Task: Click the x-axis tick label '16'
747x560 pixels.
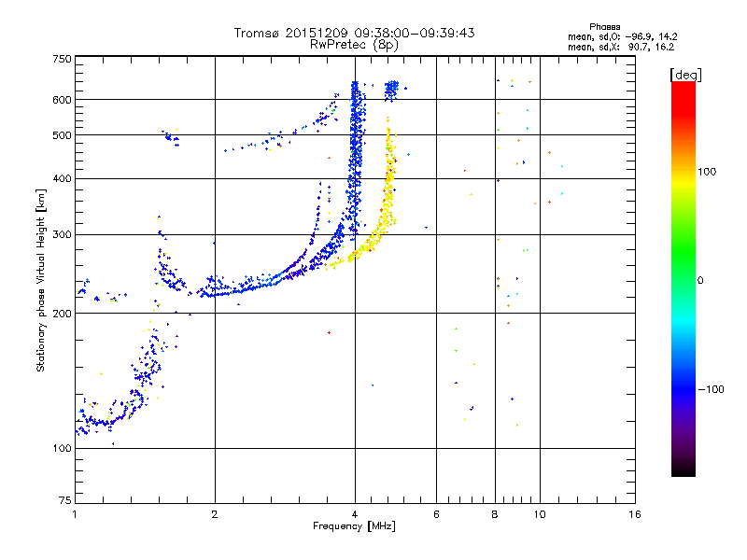Action: [635, 514]
